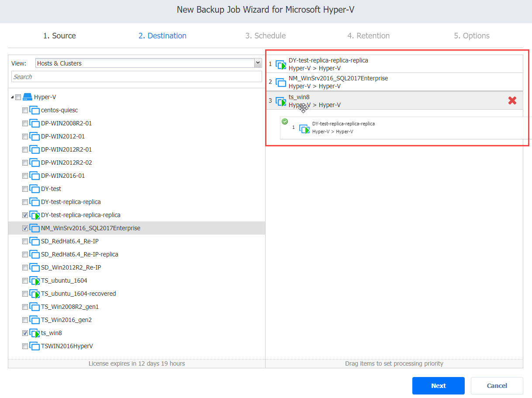This screenshot has height=398, width=532.
Task: Switch to the 4. Retention step
Action: 369,36
